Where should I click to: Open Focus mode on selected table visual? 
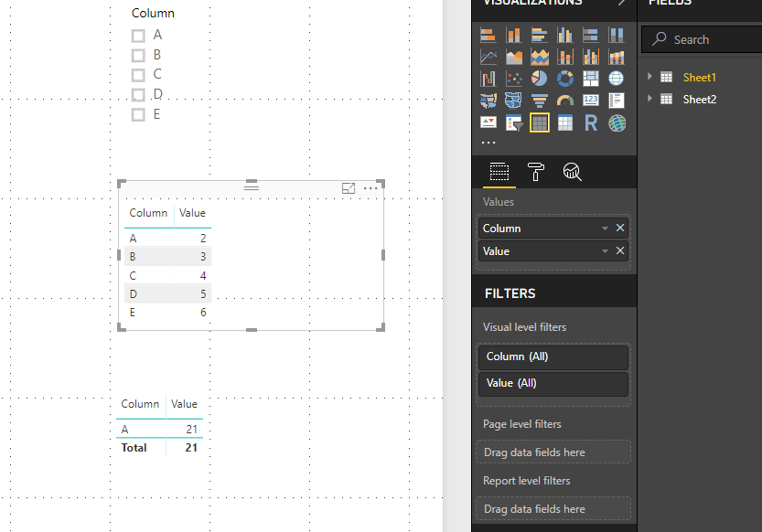click(x=349, y=188)
